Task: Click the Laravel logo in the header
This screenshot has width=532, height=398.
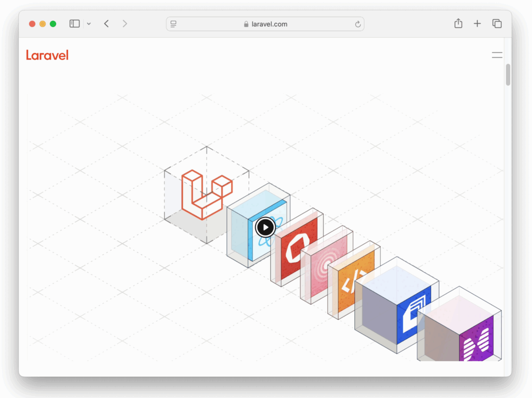Action: (47, 55)
